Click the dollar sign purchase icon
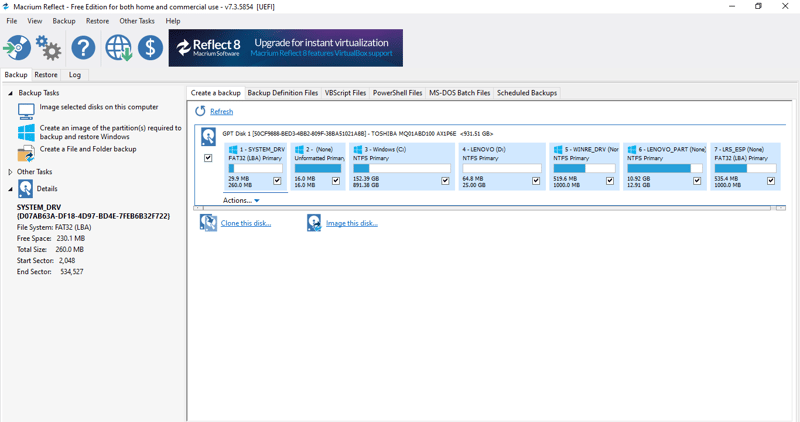The image size is (800, 422). tap(150, 47)
